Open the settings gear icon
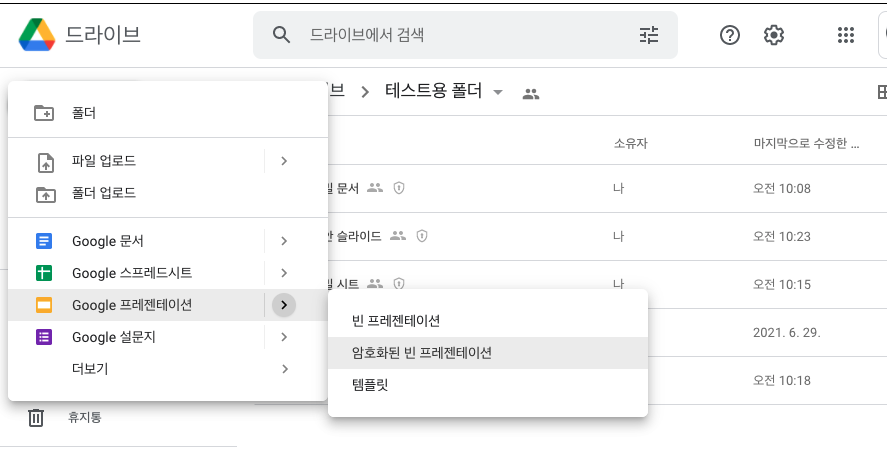Viewport: 887px width, 460px height. [x=774, y=35]
